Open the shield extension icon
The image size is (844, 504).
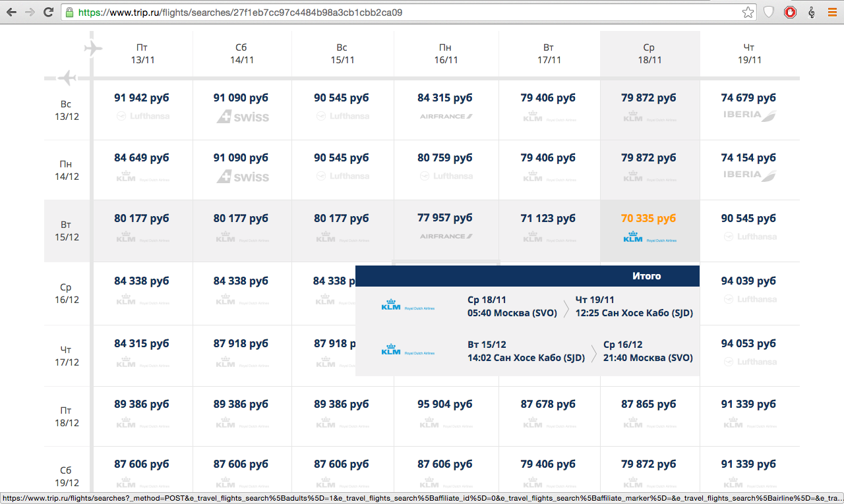pyautogui.click(x=769, y=12)
